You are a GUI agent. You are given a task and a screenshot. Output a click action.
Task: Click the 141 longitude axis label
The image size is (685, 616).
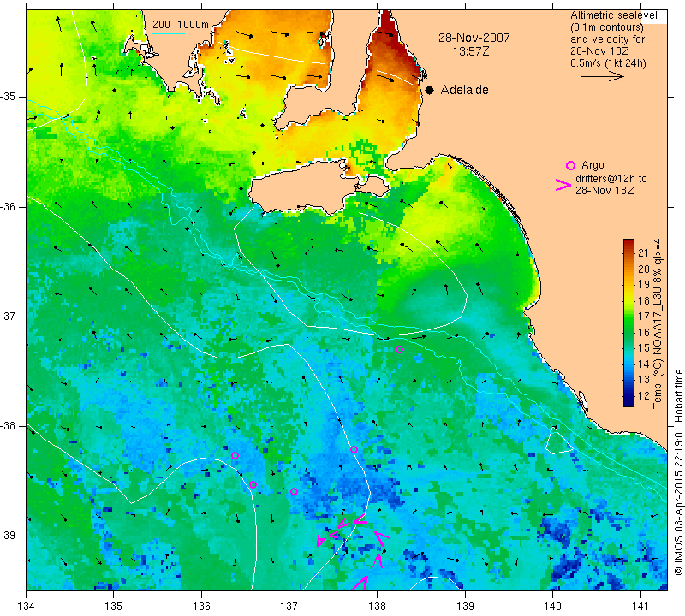(x=640, y=607)
